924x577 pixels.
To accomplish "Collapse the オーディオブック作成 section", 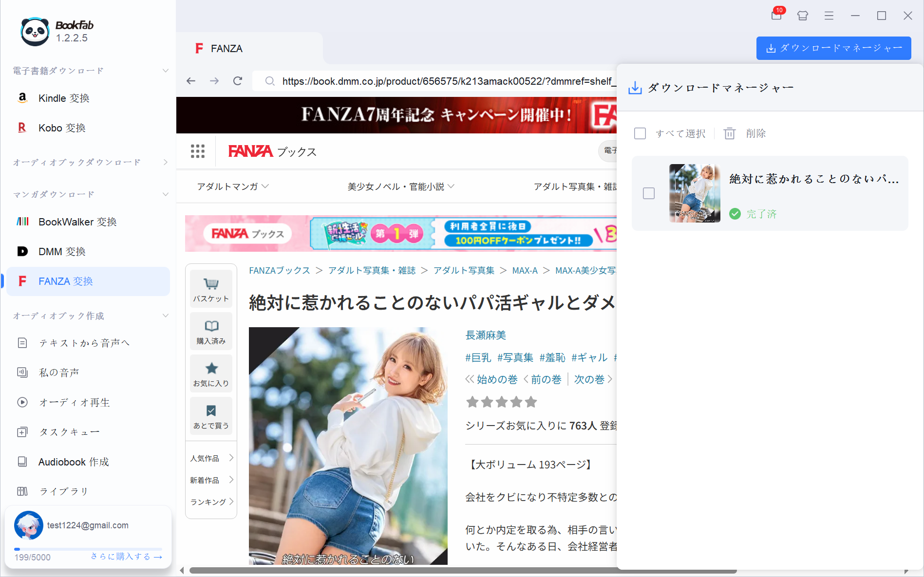I will pyautogui.click(x=166, y=316).
